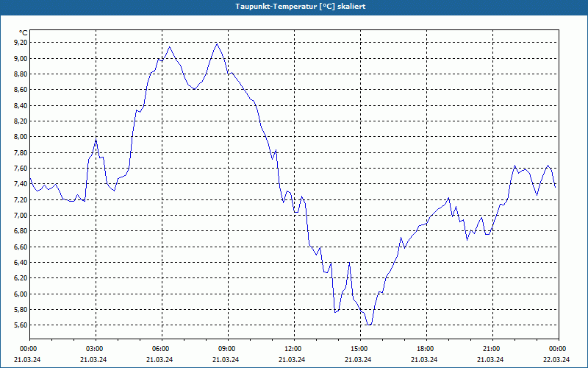Click the curve spike at 03:00

(96, 140)
